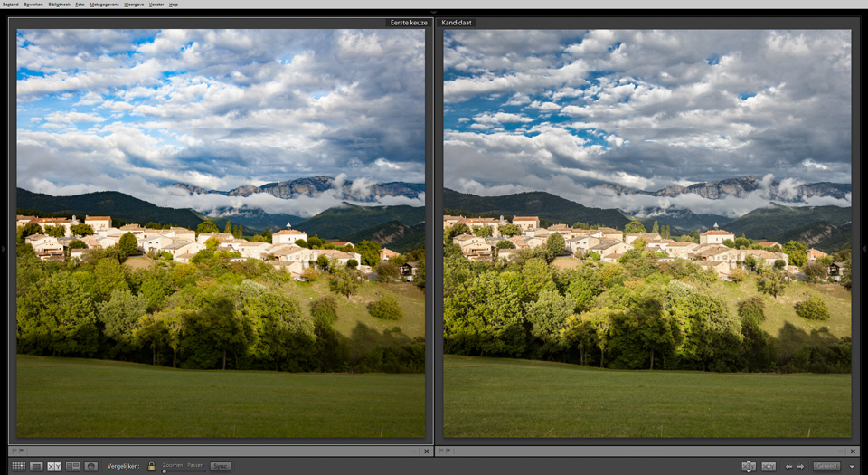Screen dimensions: 868x475
Task: Expand the right panel with edge arrow
Action: coord(863,235)
